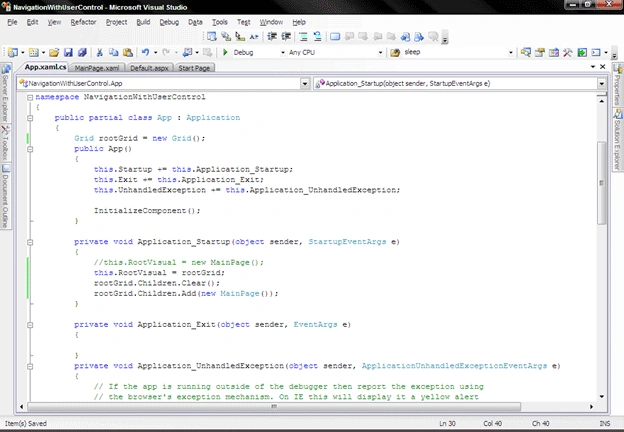Undo the last edit
This screenshot has width=624, height=432.
146,53
